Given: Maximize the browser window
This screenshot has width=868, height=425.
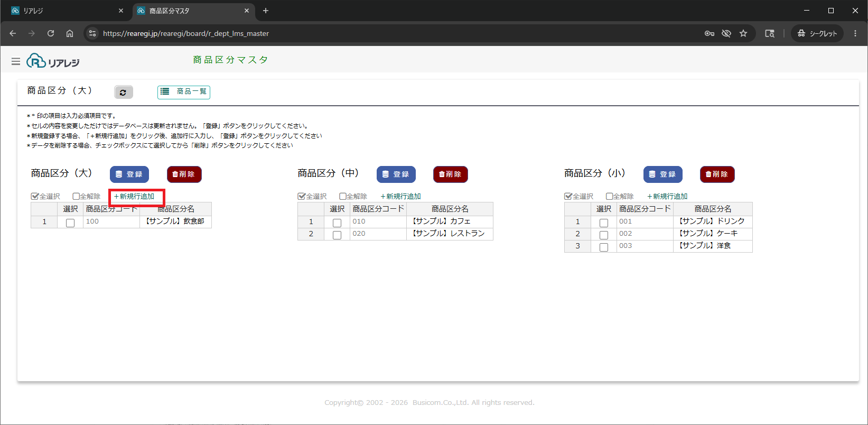Looking at the screenshot, I should (x=831, y=11).
